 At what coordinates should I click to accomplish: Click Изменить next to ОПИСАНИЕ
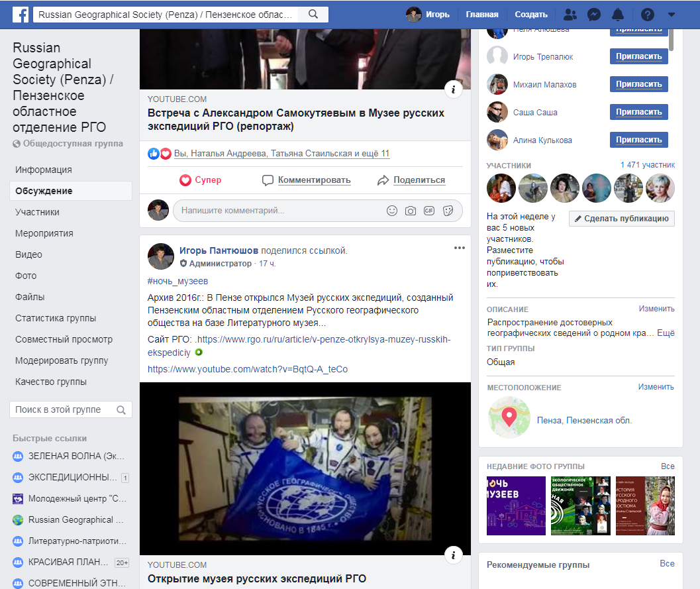(x=656, y=309)
